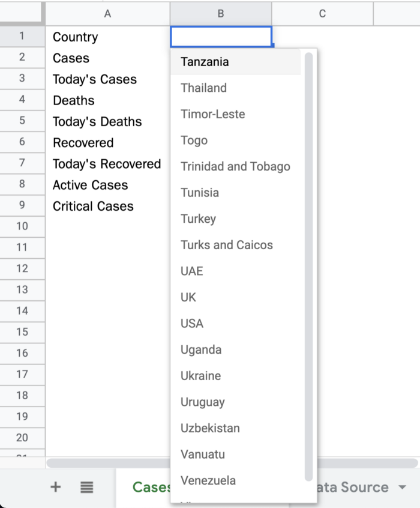Pick Timor-Leste from the dropdown
Screen dimensions: 420x508
tap(212, 114)
